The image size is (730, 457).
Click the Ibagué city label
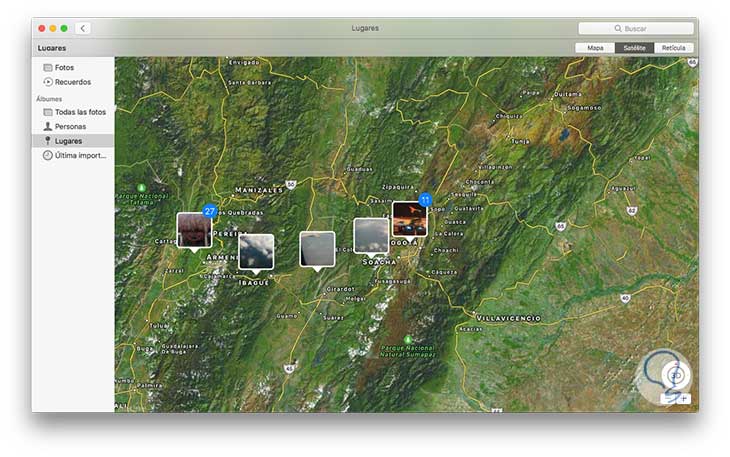coord(254,282)
